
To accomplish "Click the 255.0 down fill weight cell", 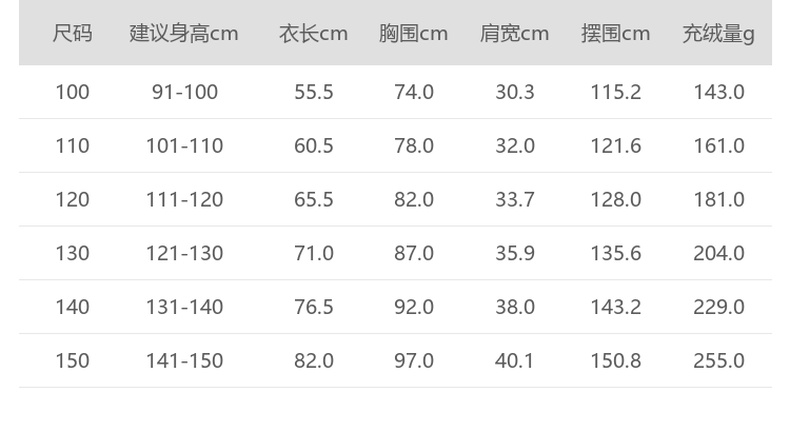I will click(718, 360).
